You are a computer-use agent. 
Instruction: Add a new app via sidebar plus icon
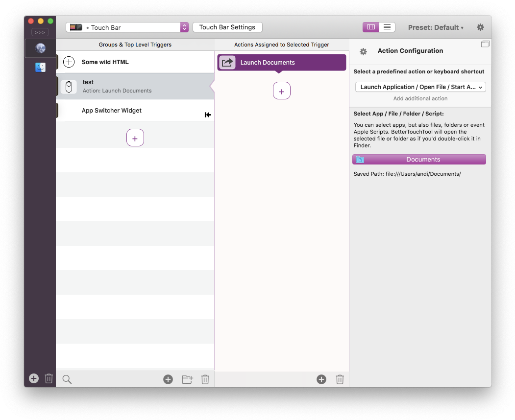pyautogui.click(x=33, y=378)
